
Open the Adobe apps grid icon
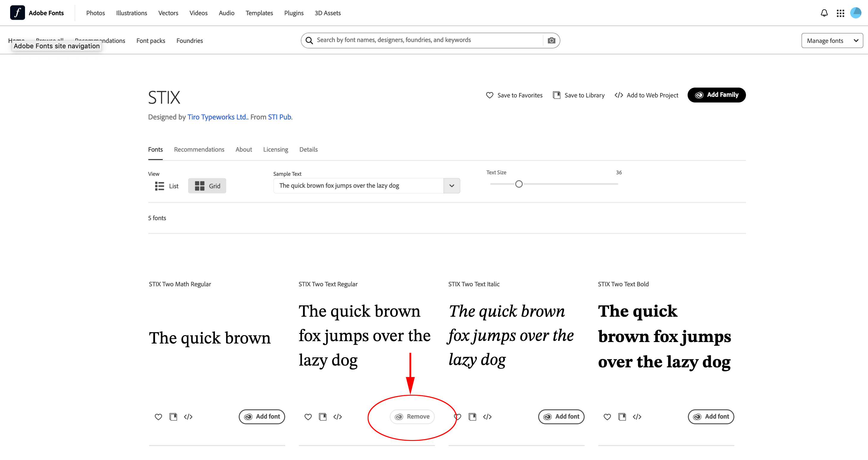pyautogui.click(x=840, y=13)
